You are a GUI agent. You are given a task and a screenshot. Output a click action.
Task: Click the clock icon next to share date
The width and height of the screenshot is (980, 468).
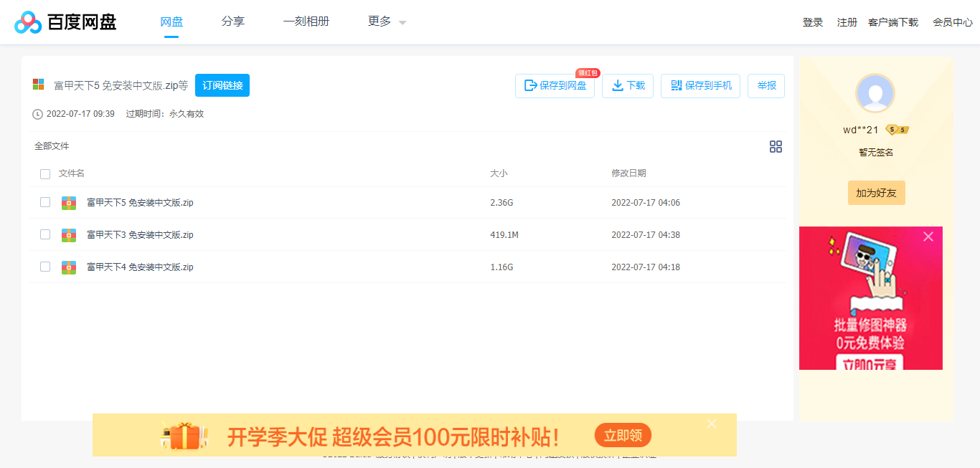(x=37, y=114)
